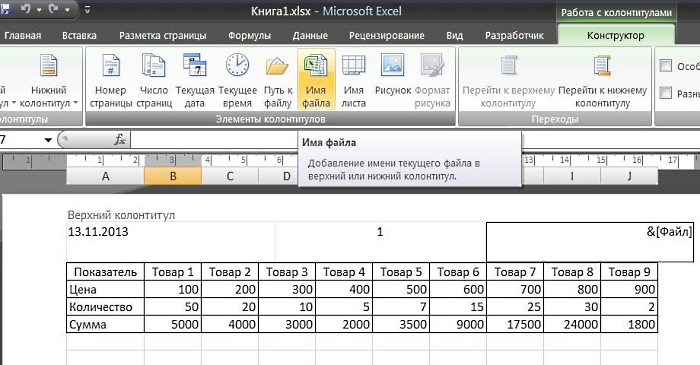Insert page number header element
700x365 pixels.
[111, 80]
